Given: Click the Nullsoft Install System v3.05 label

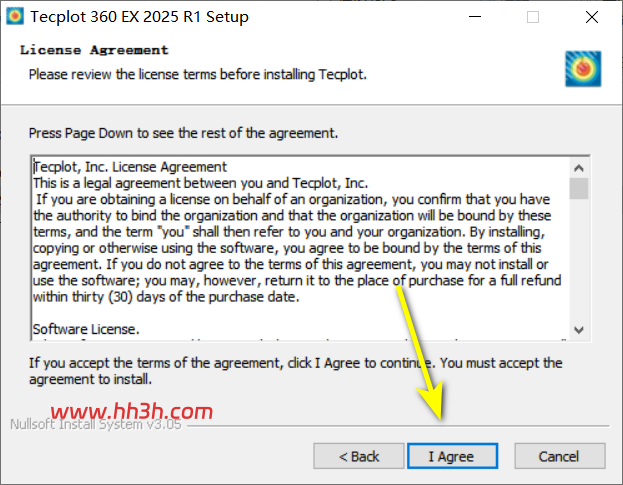Looking at the screenshot, I should click(x=96, y=424).
